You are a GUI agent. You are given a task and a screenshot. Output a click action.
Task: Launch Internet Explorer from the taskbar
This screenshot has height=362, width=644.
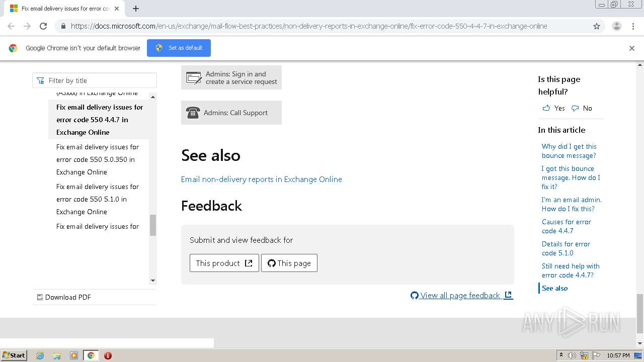40,355
